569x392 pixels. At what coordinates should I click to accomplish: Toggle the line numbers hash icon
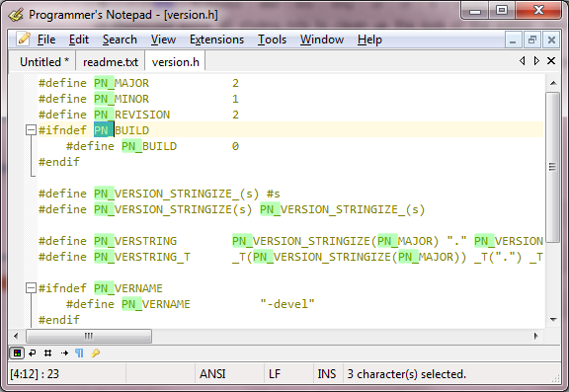pyautogui.click(x=47, y=353)
